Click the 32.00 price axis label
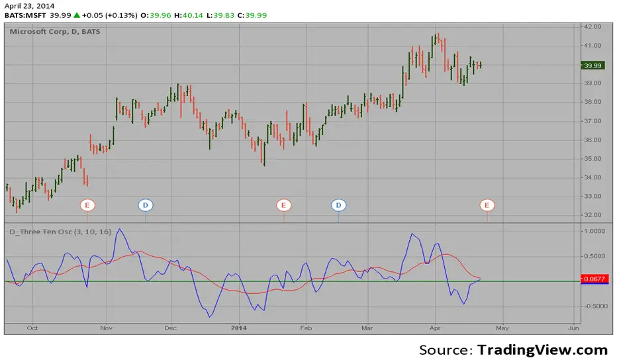This screenshot has width=617, height=364. tap(593, 215)
